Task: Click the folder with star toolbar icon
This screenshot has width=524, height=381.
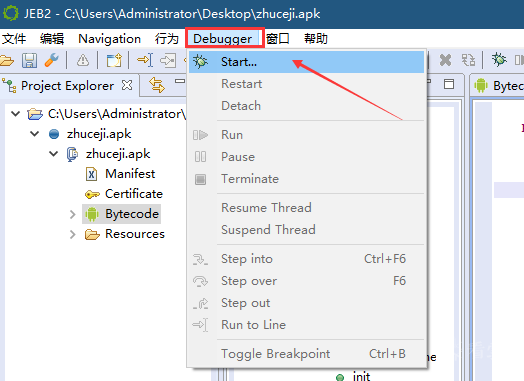Action: [114, 60]
